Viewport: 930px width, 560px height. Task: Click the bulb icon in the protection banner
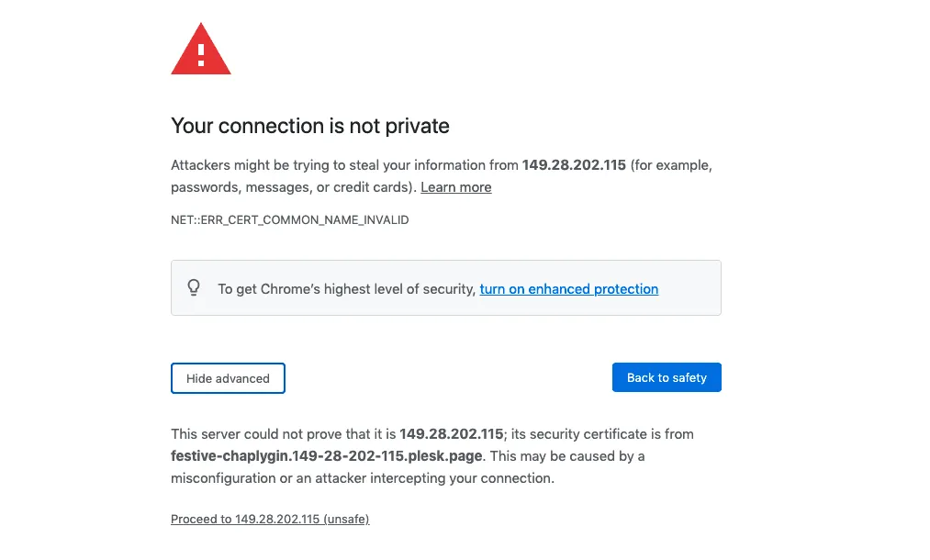194,287
